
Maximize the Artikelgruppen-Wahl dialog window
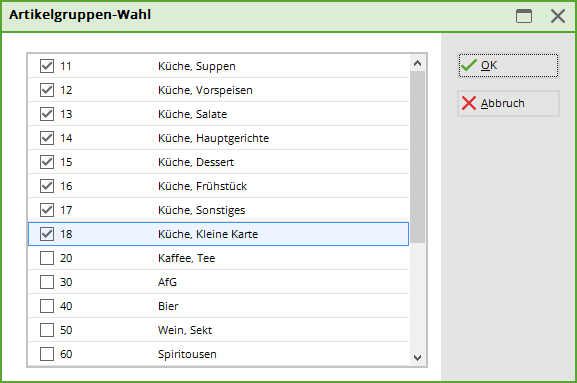pyautogui.click(x=524, y=16)
